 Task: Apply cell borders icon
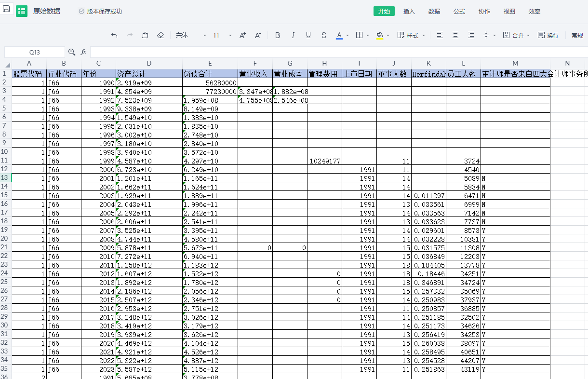pyautogui.click(x=359, y=35)
